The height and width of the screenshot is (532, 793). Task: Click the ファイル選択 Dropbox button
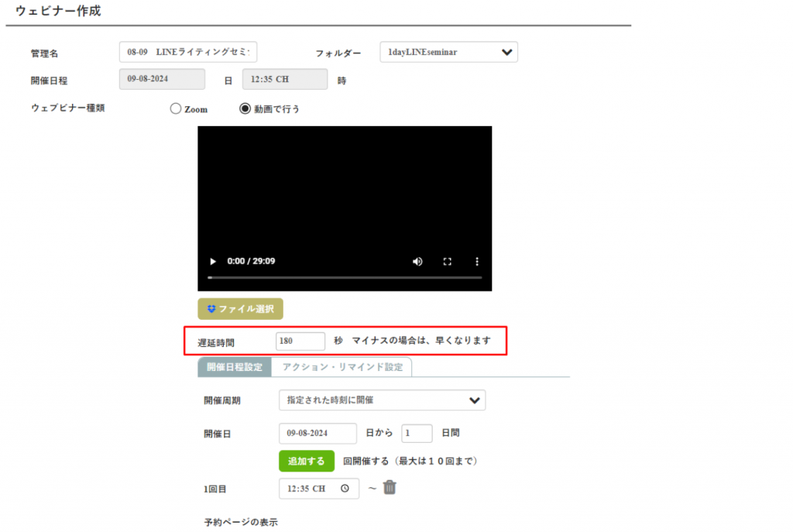click(x=240, y=309)
